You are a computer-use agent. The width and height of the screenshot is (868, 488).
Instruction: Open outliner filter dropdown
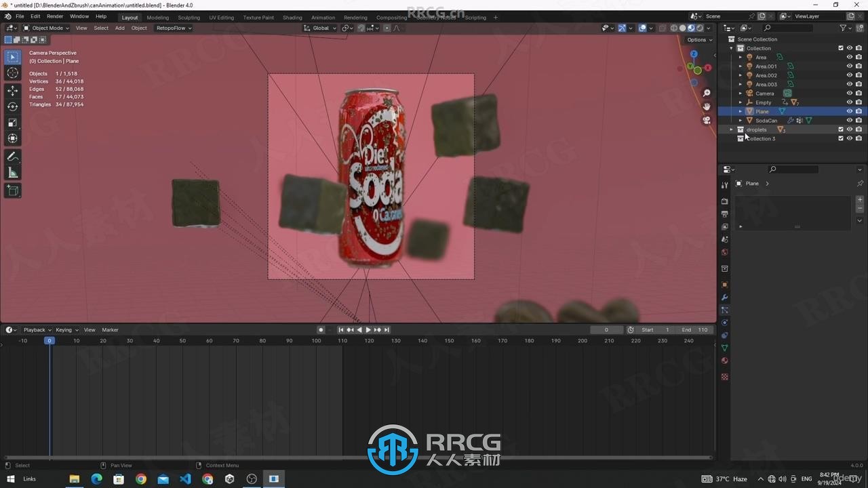point(845,28)
